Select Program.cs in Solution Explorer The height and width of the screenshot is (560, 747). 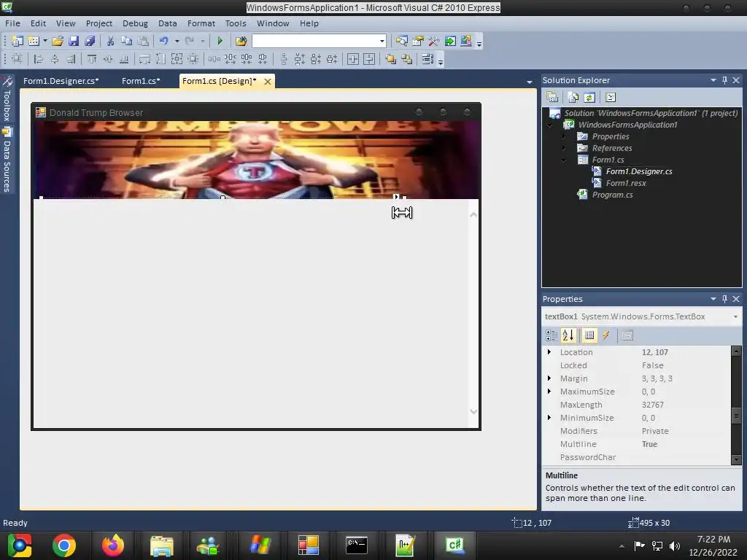point(612,195)
